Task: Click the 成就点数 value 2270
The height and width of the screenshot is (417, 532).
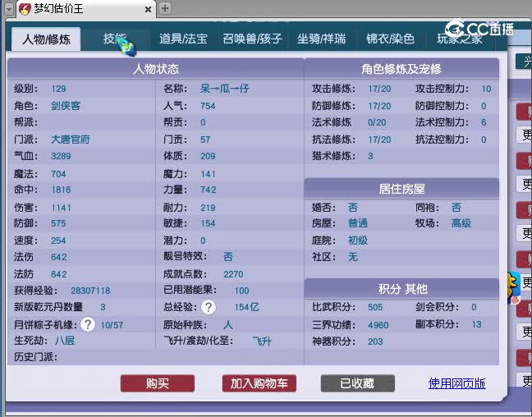Action: [233, 274]
